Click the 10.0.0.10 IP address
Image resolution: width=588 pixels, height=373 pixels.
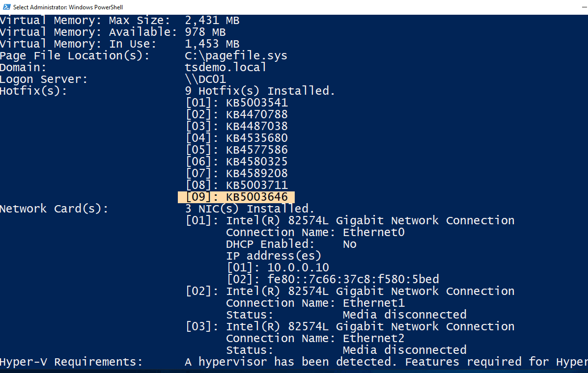[298, 267]
